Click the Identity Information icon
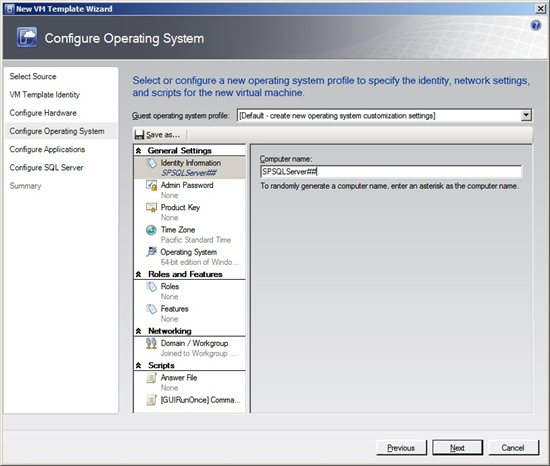The image size is (550, 466). (151, 163)
